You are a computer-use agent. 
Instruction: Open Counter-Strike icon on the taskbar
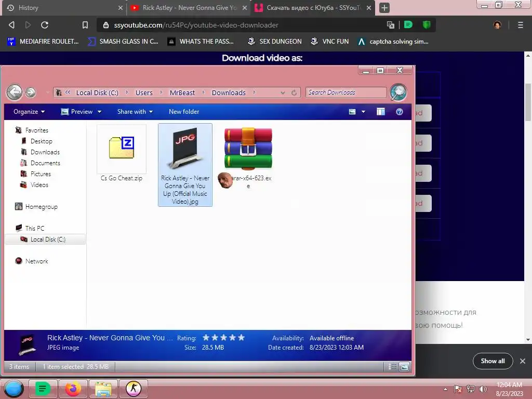(134, 389)
